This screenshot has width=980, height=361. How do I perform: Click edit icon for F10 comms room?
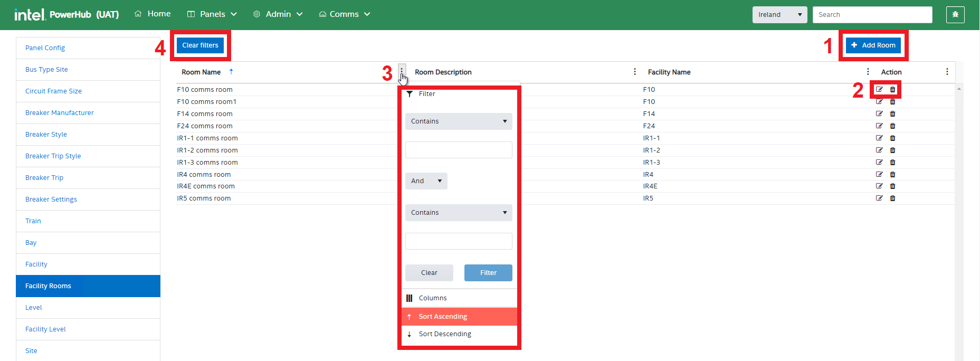tap(879, 90)
